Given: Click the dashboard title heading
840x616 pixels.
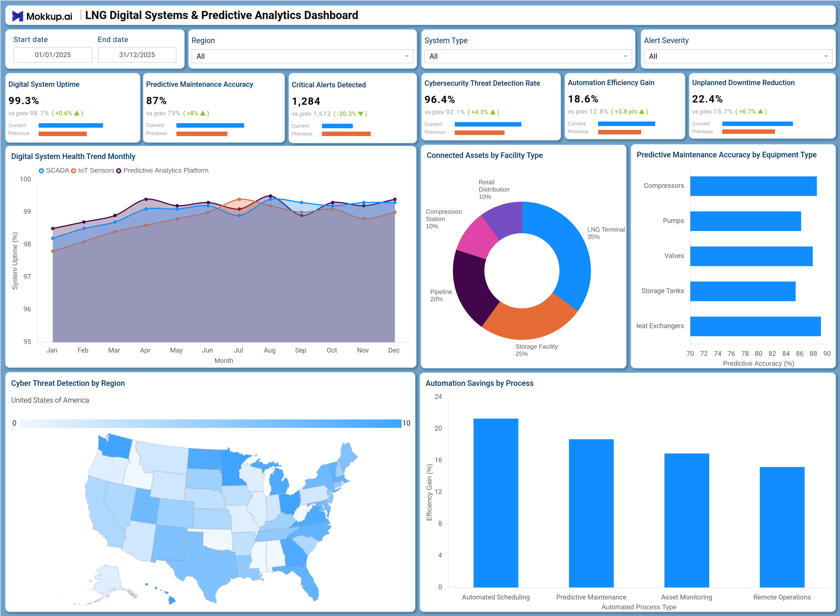Looking at the screenshot, I should coord(221,15).
